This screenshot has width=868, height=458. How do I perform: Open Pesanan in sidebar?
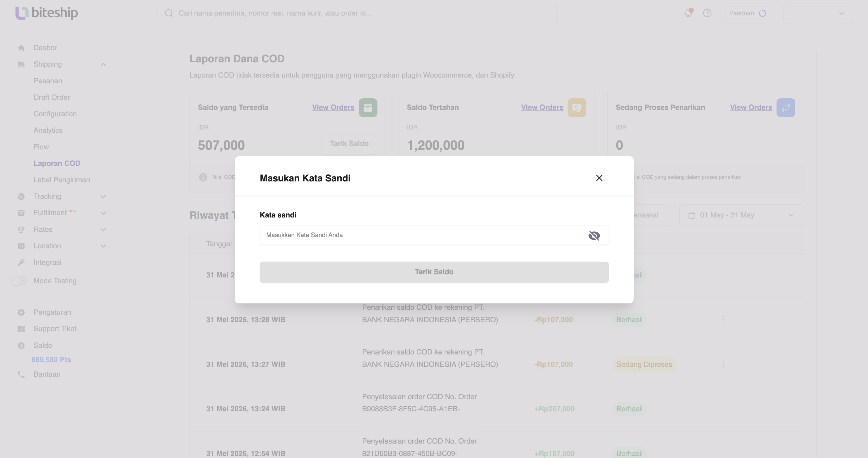48,81
